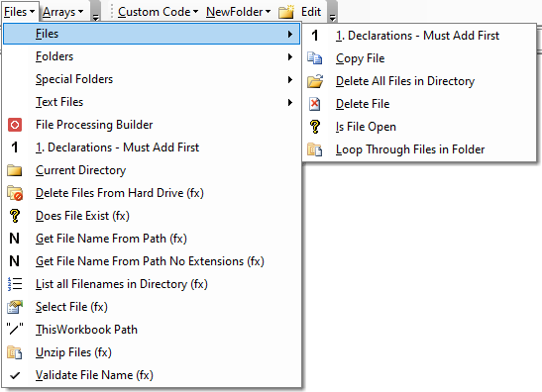Click the new folder icon beside Edit
The height and width of the screenshot is (392, 542).
[286, 12]
